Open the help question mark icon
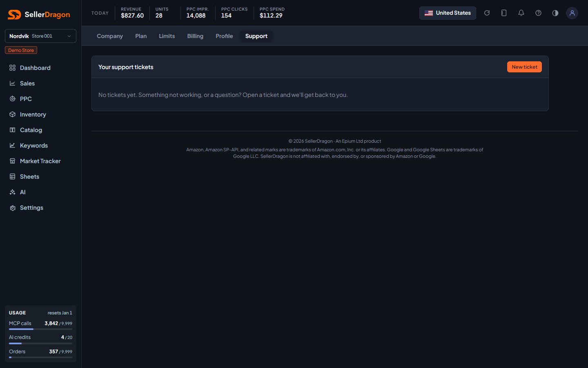Viewport: 588px width, 368px height. 538,13
